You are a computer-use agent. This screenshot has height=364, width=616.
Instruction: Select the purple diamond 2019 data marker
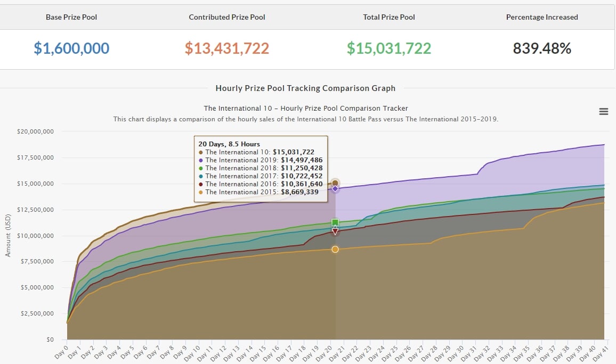tap(335, 189)
